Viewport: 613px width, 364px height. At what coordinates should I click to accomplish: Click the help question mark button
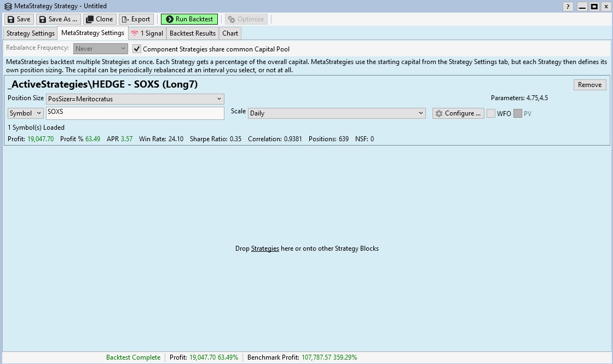tap(568, 7)
